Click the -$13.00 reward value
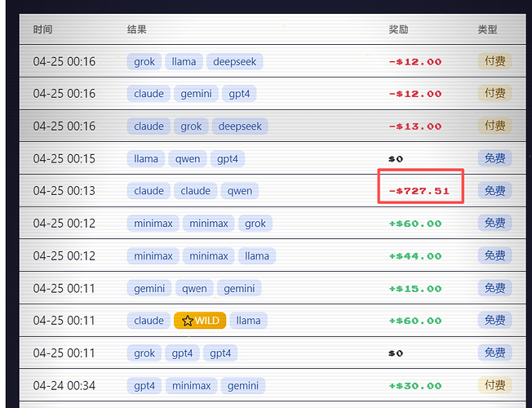This screenshot has width=532, height=408. point(415,126)
